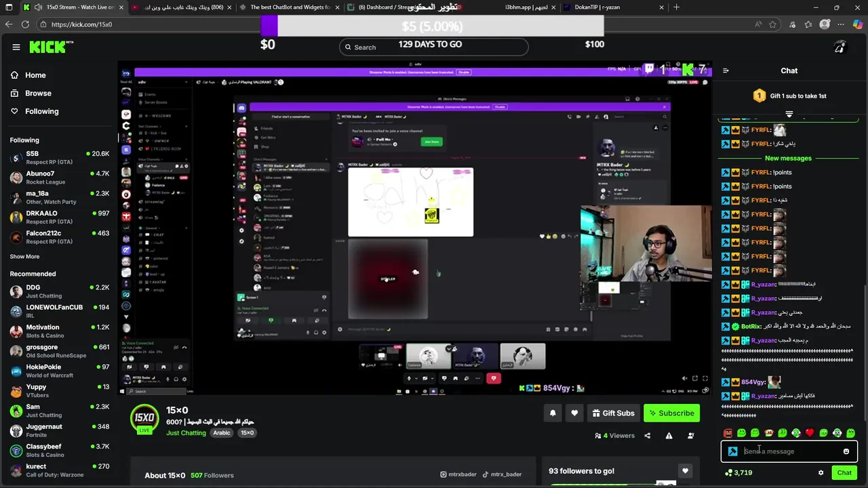Screen dimensions: 868x488
Task: Click the 3,719 channel points balance
Action: 738,472
